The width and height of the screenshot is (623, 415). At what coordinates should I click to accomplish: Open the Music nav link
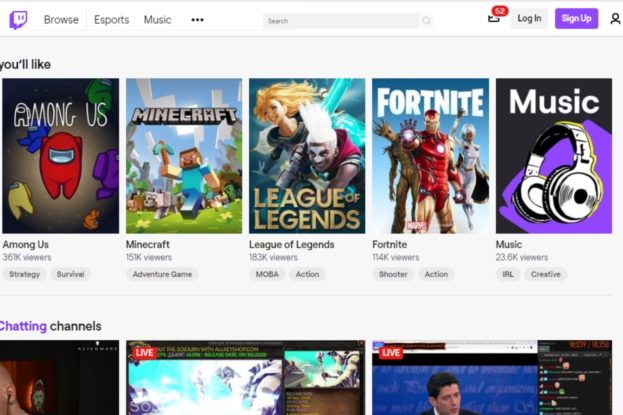pyautogui.click(x=157, y=20)
